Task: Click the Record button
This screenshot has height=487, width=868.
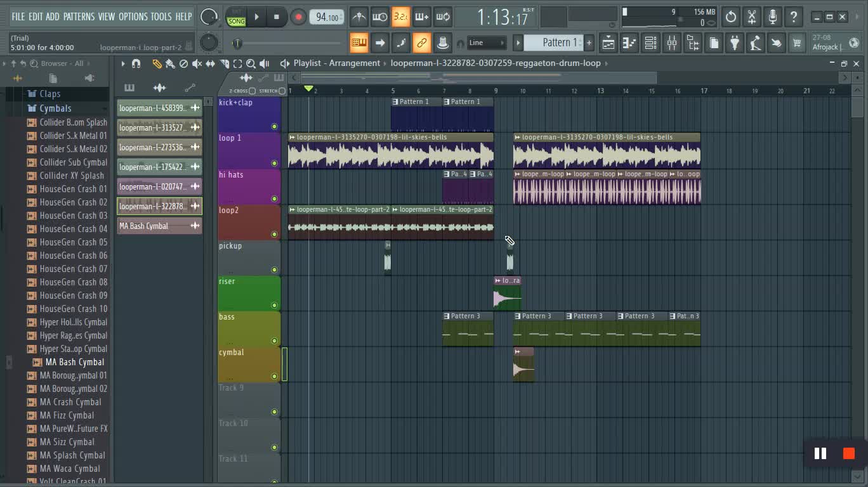Action: pyautogui.click(x=298, y=17)
